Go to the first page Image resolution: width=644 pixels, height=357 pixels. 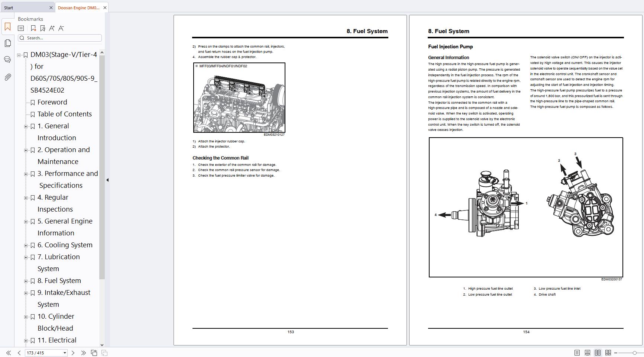9,353
